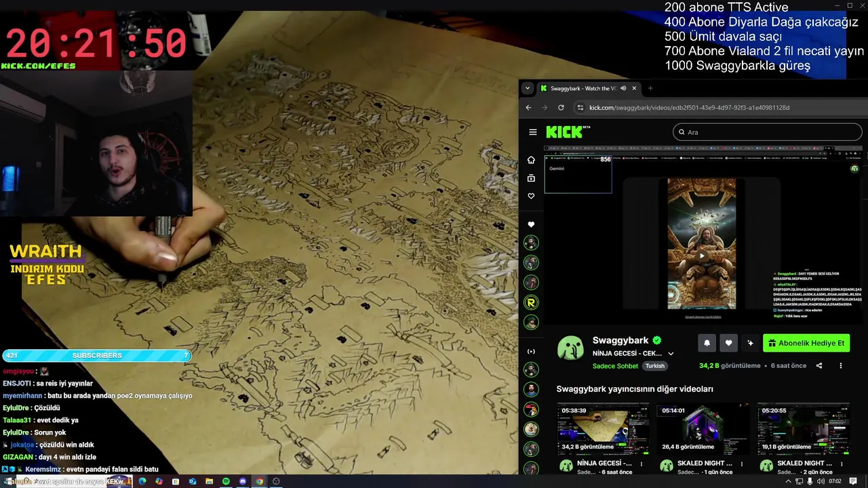Screen dimensions: 868x488
Task: Open options for first NİNJA GECESİ video
Action: click(642, 464)
